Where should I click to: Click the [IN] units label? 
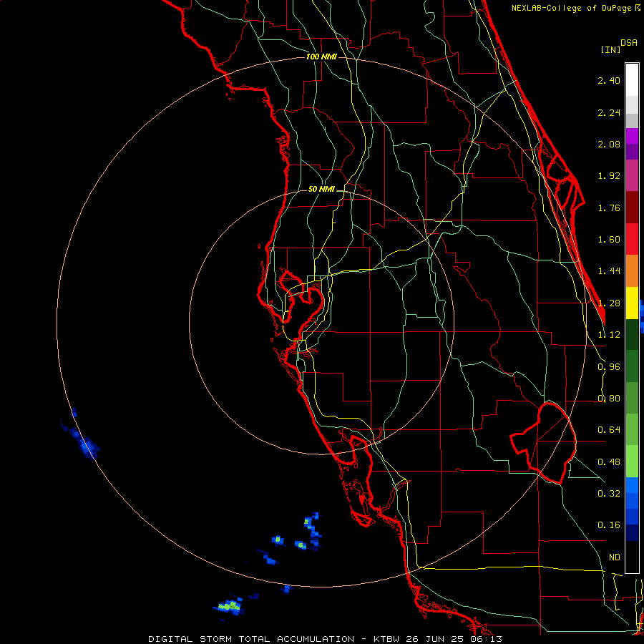[x=610, y=49]
